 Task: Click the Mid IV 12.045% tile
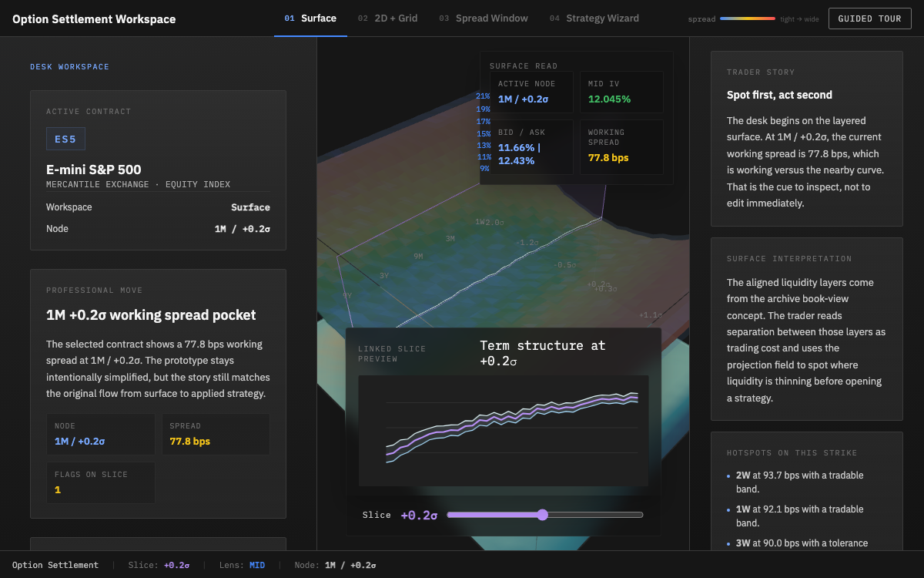621,92
